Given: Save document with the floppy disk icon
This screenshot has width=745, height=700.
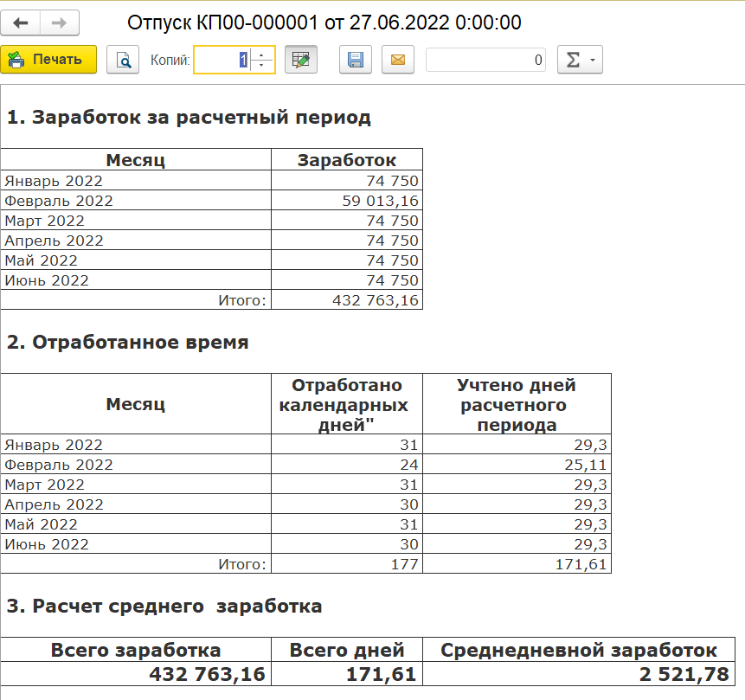Looking at the screenshot, I should 356,60.
